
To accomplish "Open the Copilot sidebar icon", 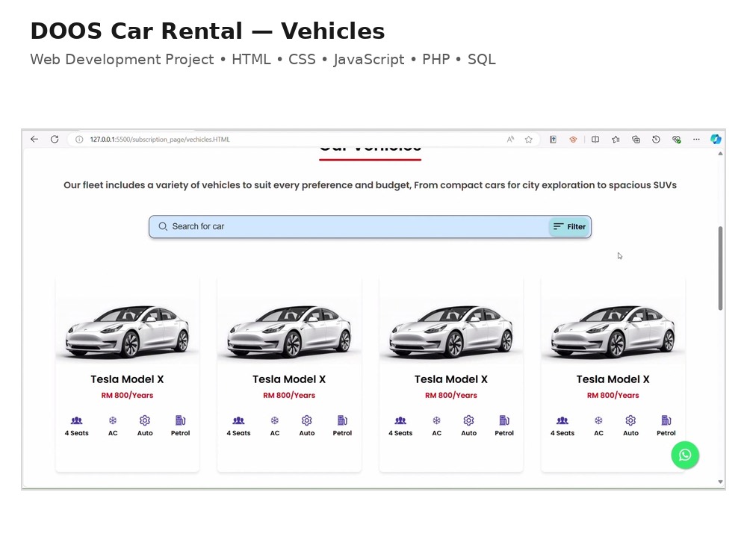I will (x=716, y=139).
